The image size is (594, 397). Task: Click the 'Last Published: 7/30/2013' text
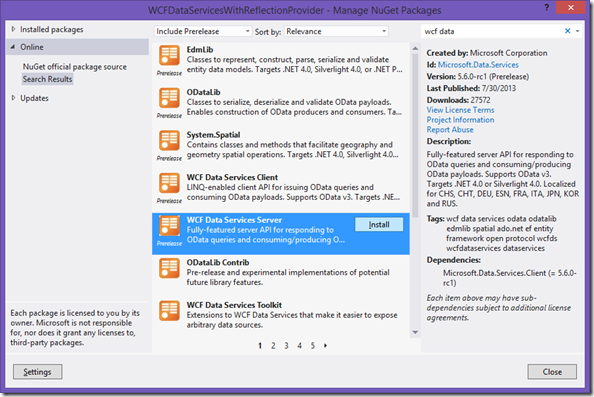471,88
